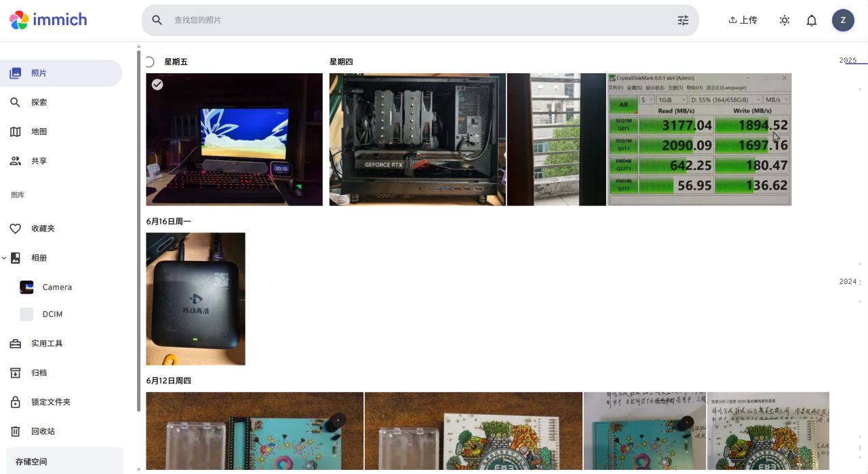Click the Camera album thumbnail icon
Screen dimensions: 868x474
click(x=26, y=287)
